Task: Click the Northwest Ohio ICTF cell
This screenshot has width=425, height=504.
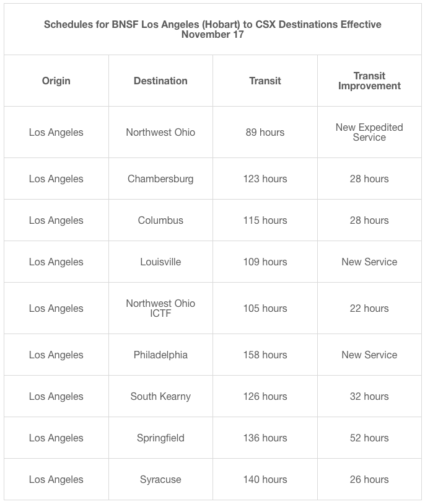Action: (160, 308)
